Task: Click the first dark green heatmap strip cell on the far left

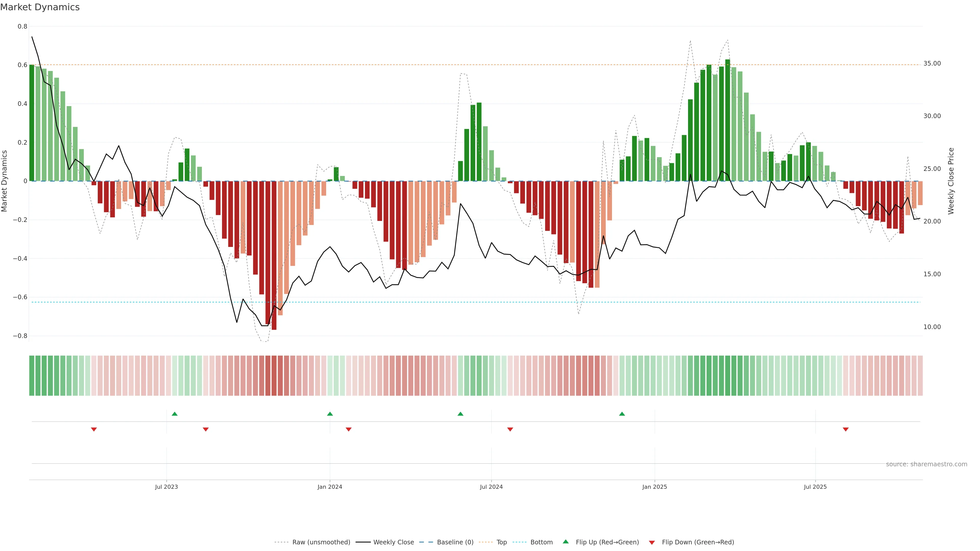Action: click(x=32, y=376)
